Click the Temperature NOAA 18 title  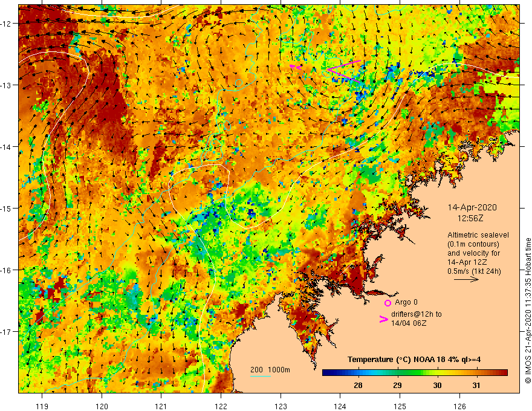tap(414, 360)
